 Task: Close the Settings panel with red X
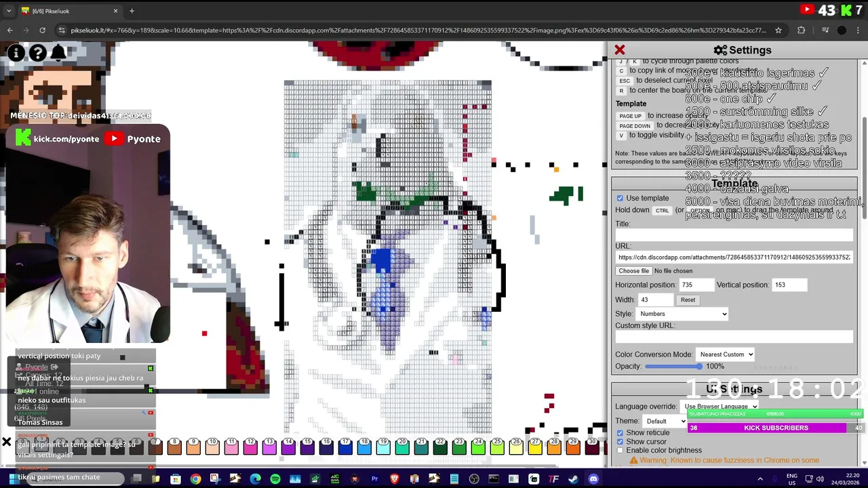(x=619, y=50)
